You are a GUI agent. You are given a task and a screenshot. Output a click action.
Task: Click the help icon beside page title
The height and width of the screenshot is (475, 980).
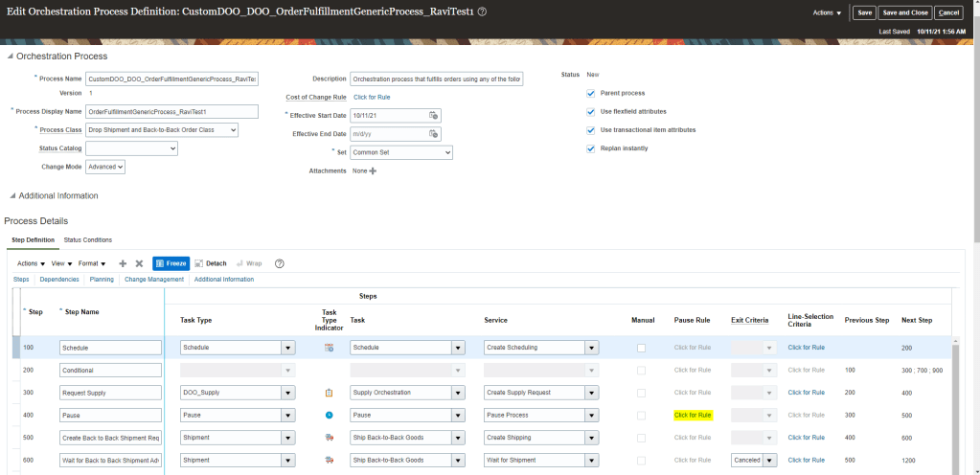tap(482, 11)
